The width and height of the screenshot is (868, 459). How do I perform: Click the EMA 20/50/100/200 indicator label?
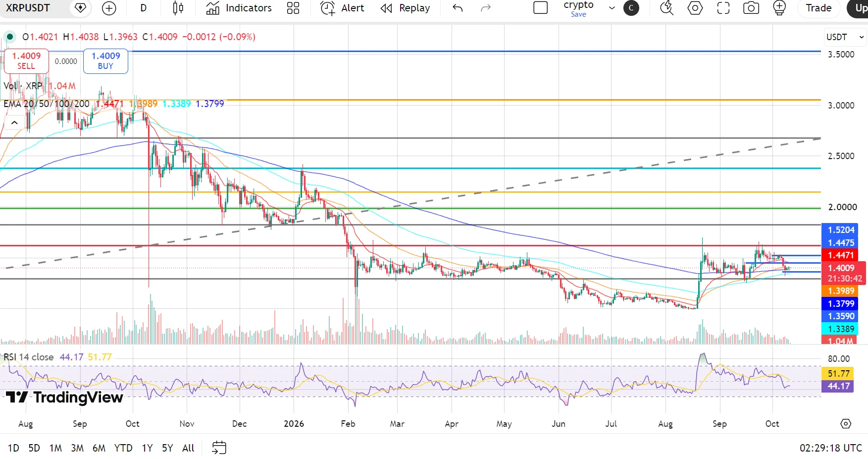(x=47, y=104)
